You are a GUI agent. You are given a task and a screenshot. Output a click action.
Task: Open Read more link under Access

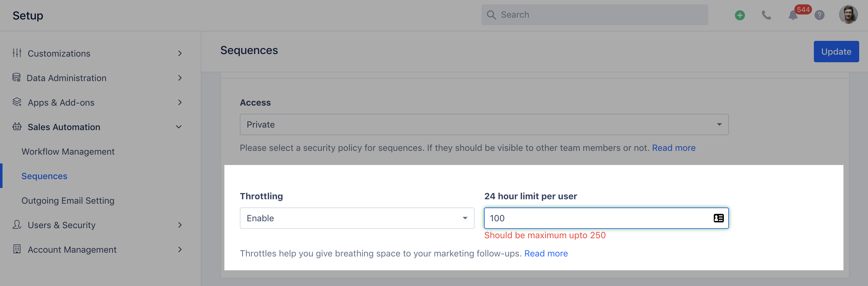click(674, 148)
